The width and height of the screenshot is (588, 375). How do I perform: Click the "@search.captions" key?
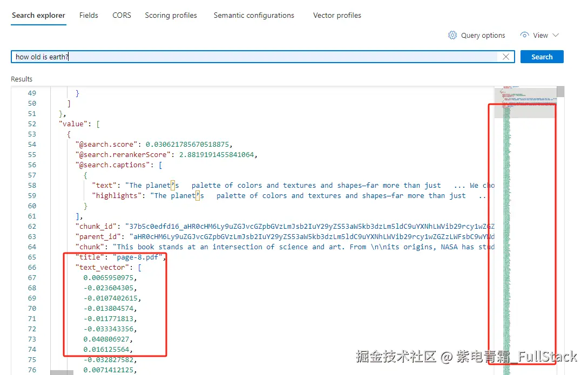(x=112, y=165)
